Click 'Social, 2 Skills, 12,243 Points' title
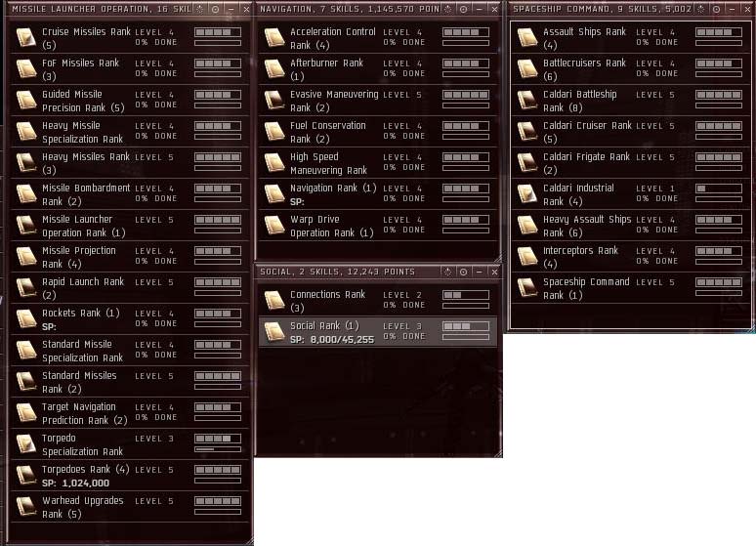This screenshot has height=546, width=756. pos(338,273)
